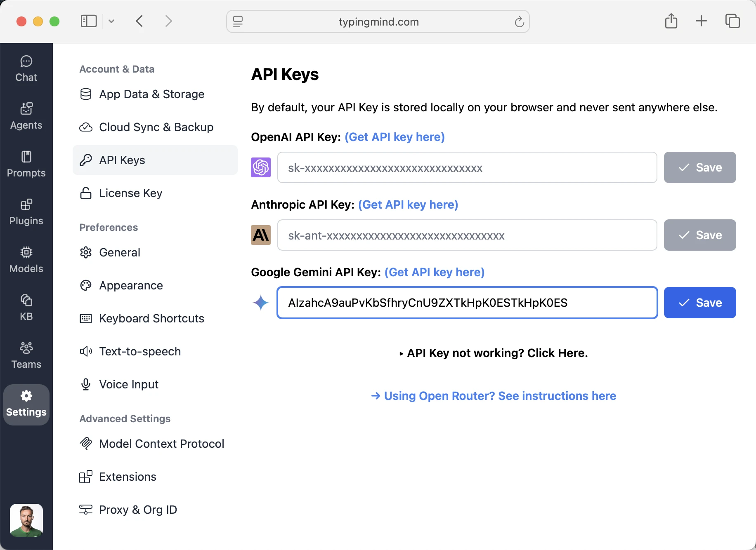Open the Prompts panel

coord(26,164)
